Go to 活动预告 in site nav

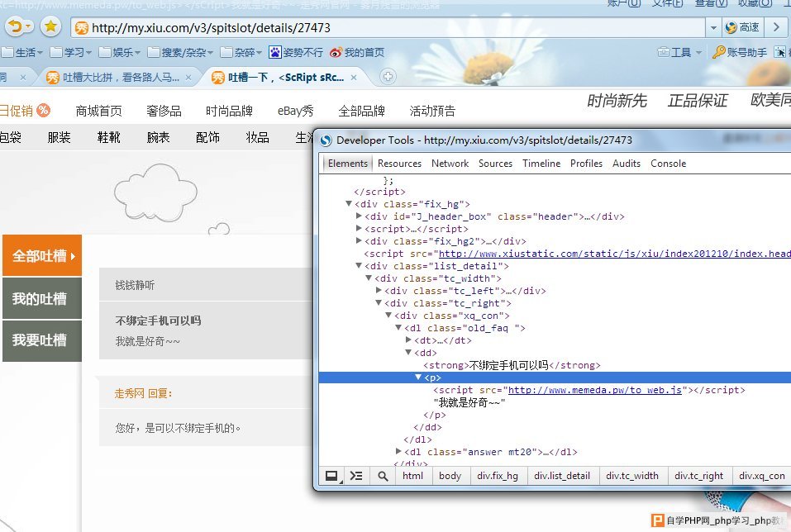tap(432, 111)
